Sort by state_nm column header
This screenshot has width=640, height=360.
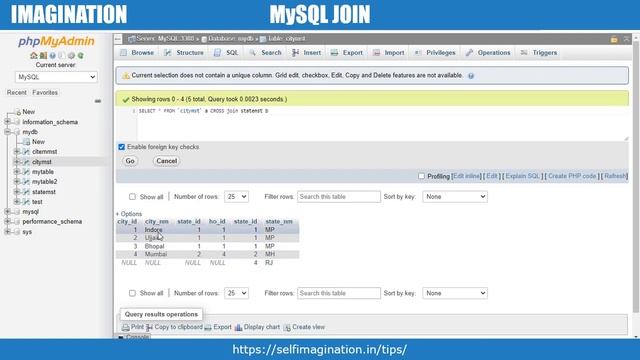[x=279, y=222]
